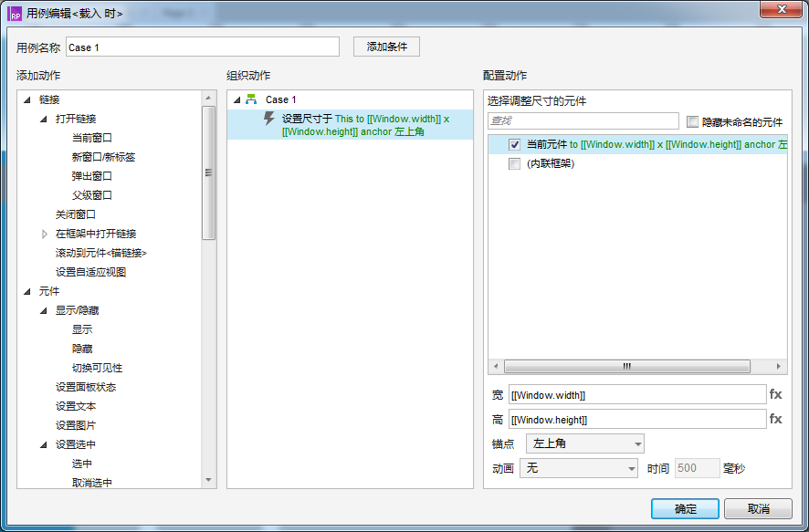Select 关闭窗口 action
This screenshot has height=532, width=809.
tap(76, 214)
